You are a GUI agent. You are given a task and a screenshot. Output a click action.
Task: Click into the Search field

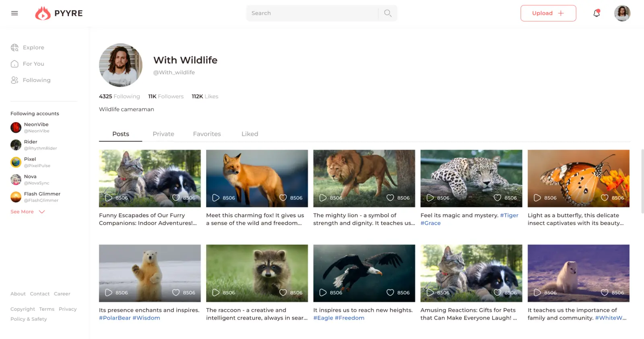(x=312, y=13)
